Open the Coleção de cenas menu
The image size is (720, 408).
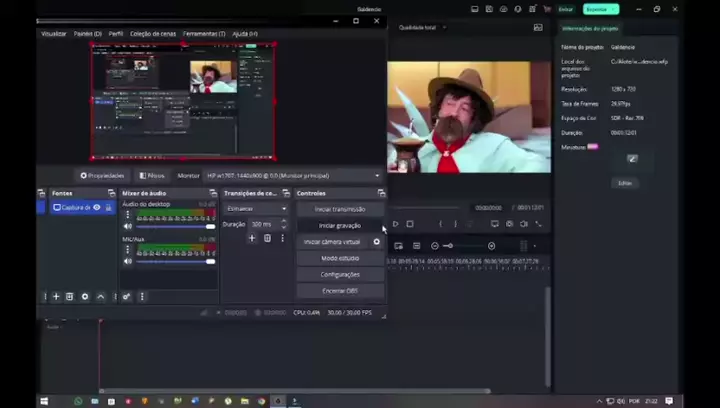click(x=153, y=34)
